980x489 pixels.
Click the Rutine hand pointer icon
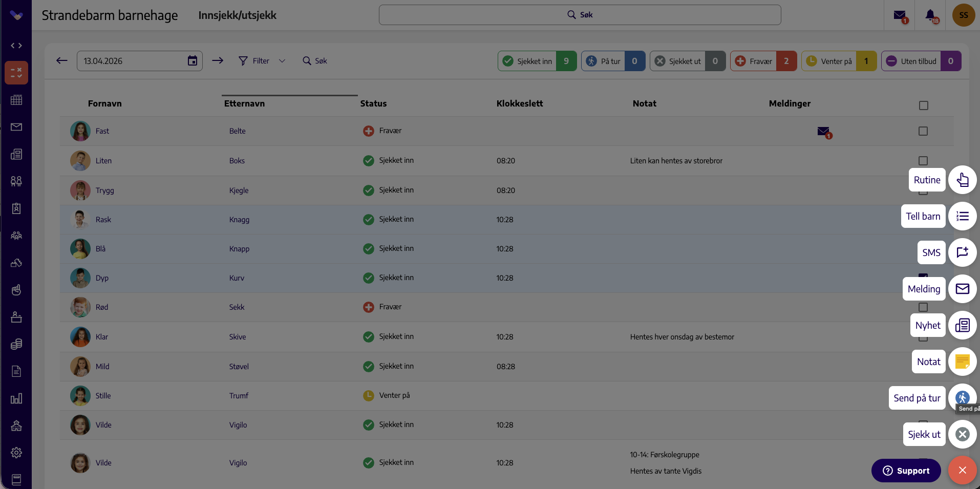point(962,180)
